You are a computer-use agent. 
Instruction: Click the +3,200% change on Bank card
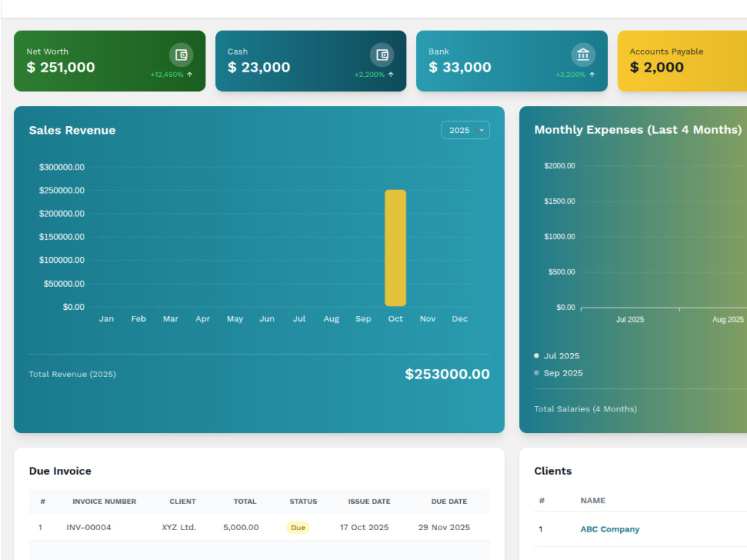570,74
